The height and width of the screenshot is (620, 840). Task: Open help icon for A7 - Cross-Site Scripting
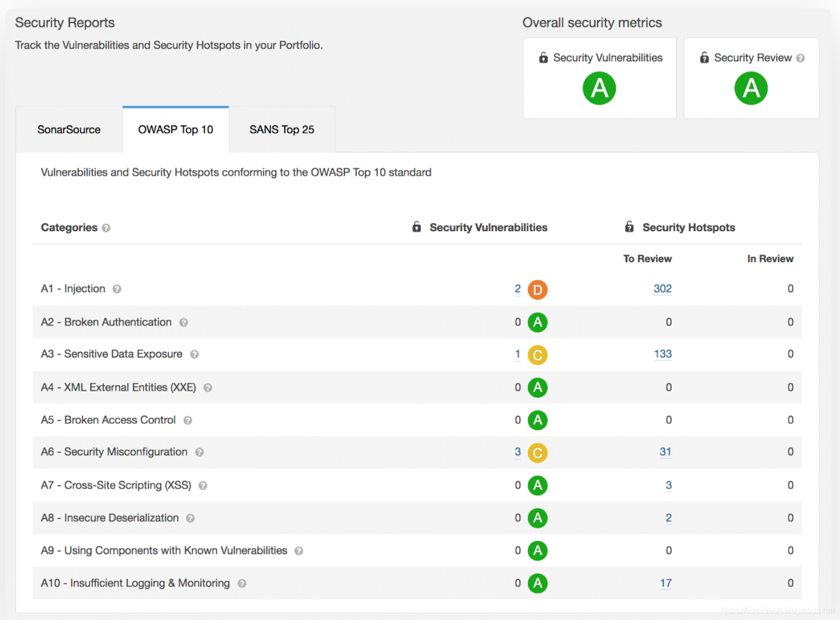point(203,486)
